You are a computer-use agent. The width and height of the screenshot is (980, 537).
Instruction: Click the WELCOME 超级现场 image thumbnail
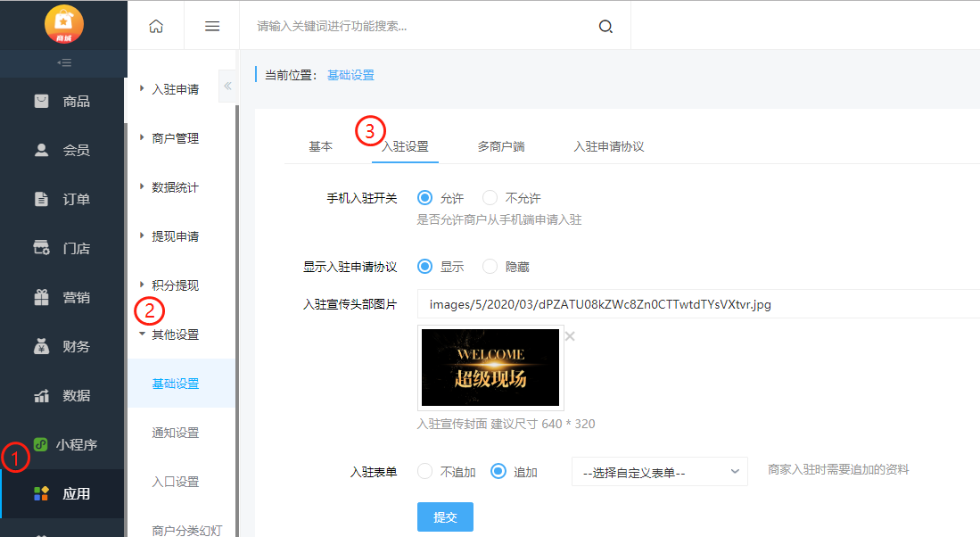tap(490, 368)
